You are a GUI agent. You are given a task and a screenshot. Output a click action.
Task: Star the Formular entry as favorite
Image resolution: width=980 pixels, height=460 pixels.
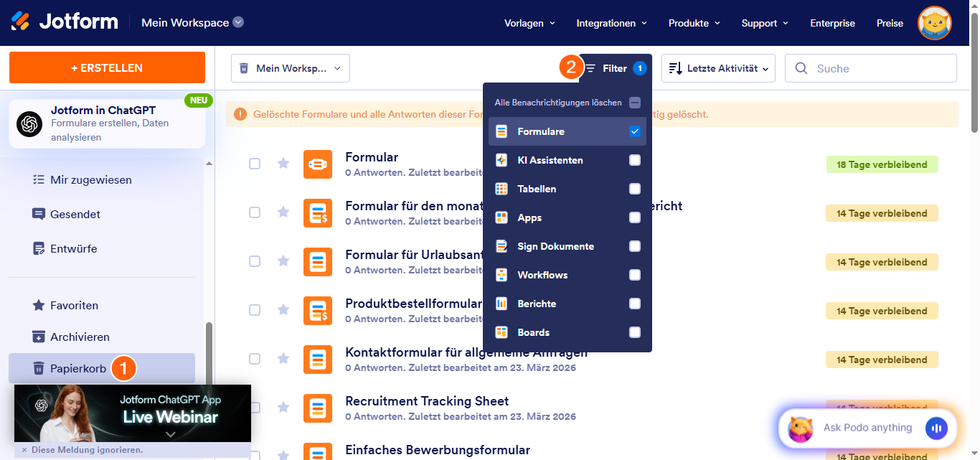283,164
